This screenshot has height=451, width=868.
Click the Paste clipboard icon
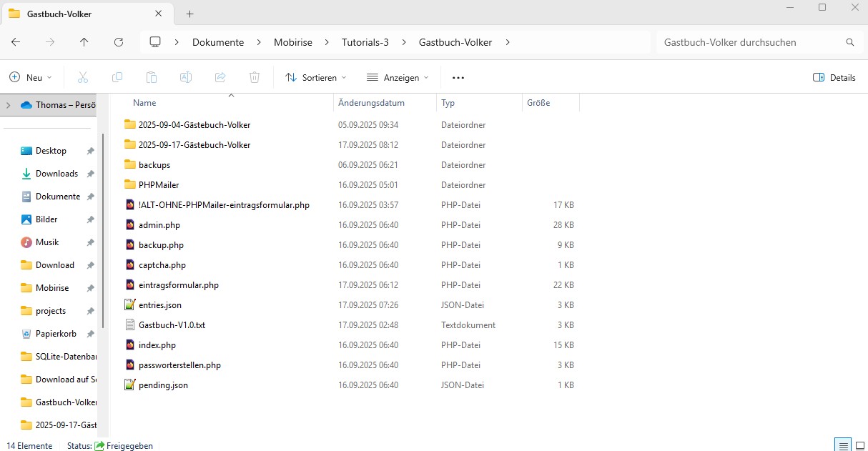pos(152,77)
